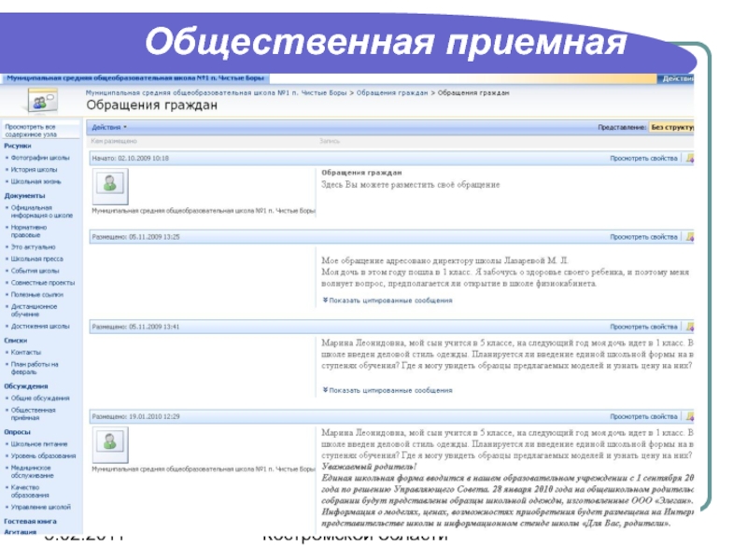Click the poster name under the 02.10.2009 avatar
The width and height of the screenshot is (747, 560).
click(x=204, y=211)
